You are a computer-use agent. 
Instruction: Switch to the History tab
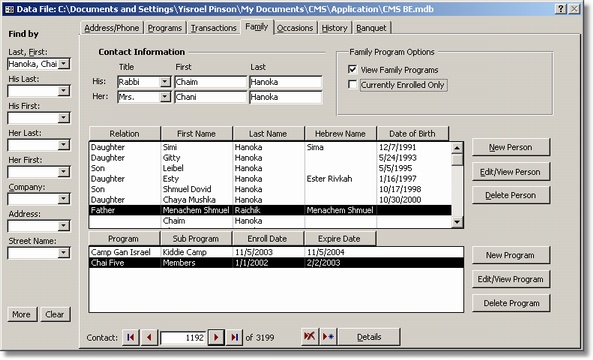[x=334, y=28]
